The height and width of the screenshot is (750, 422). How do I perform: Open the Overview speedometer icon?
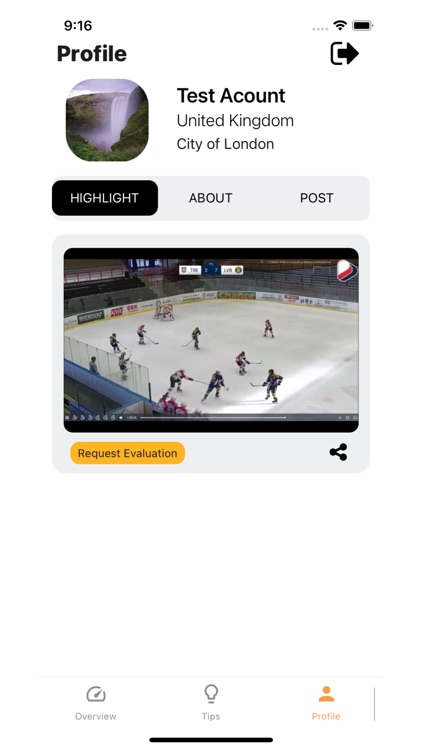tap(96, 694)
